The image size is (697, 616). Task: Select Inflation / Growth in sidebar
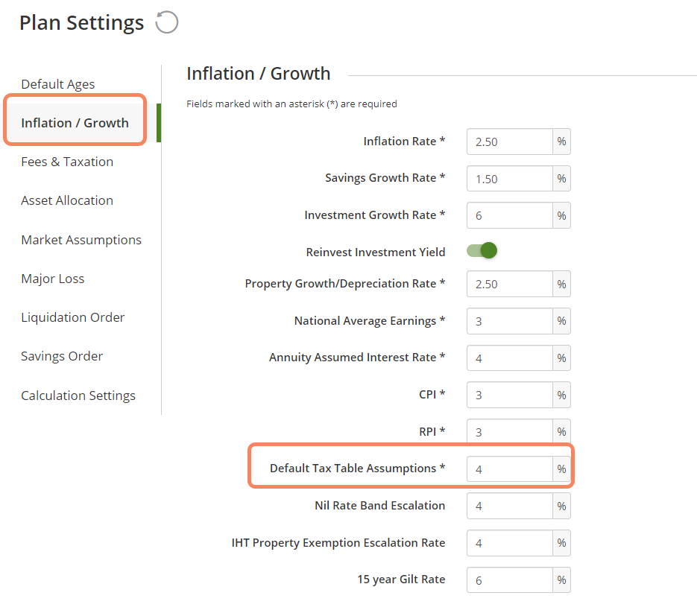[x=75, y=123]
